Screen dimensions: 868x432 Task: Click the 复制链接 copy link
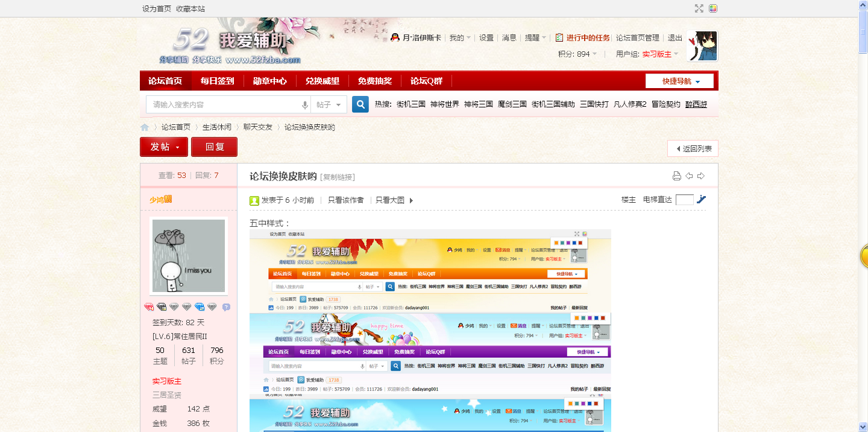point(339,177)
